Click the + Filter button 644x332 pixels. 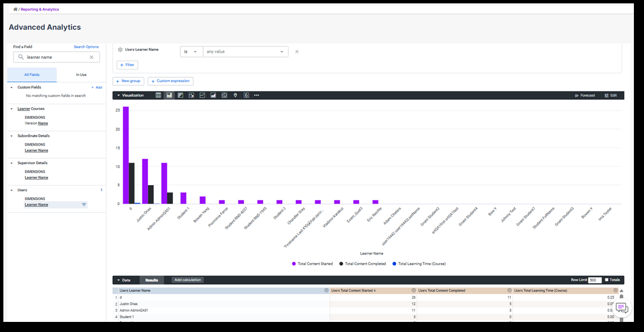127,65
